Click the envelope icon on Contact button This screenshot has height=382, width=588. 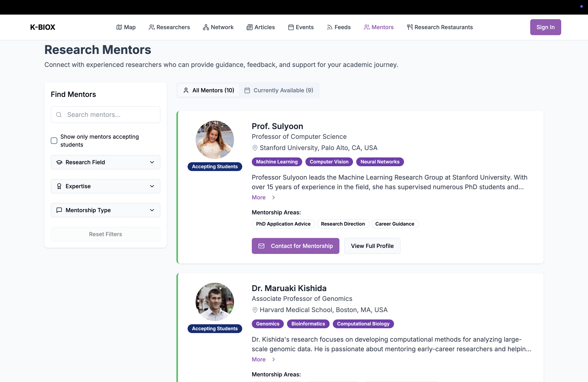261,246
